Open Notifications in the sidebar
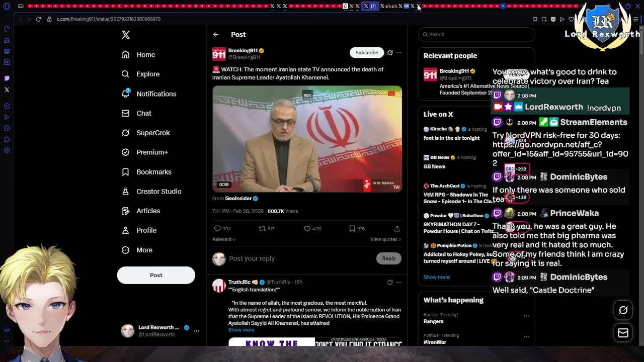Screen dimensions: 644x362 pos(149,94)
